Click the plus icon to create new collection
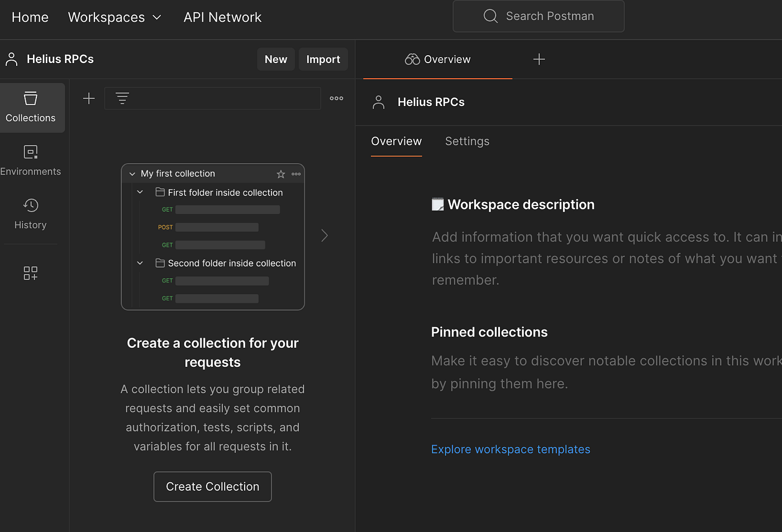The width and height of the screenshot is (782, 532). [x=89, y=99]
